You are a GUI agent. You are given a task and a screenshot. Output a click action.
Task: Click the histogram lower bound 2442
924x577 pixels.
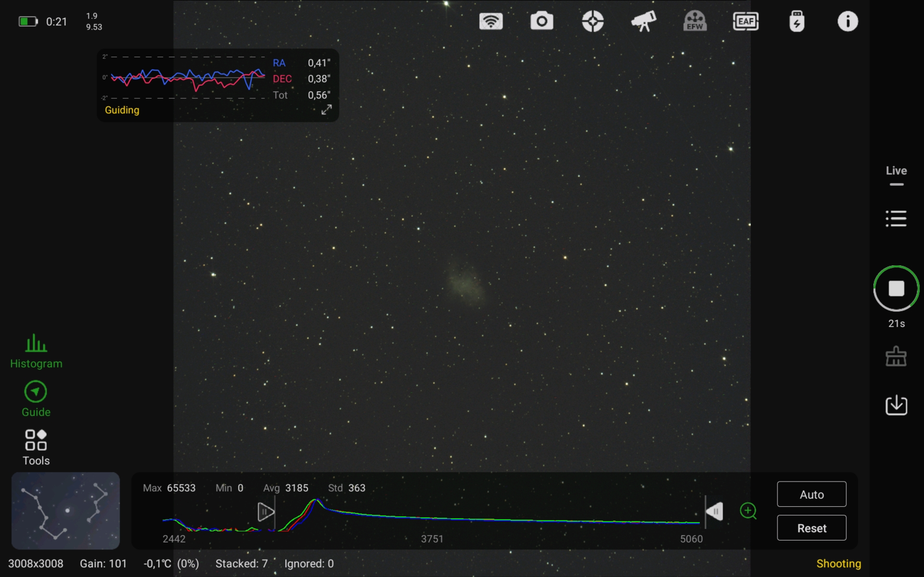(x=174, y=539)
